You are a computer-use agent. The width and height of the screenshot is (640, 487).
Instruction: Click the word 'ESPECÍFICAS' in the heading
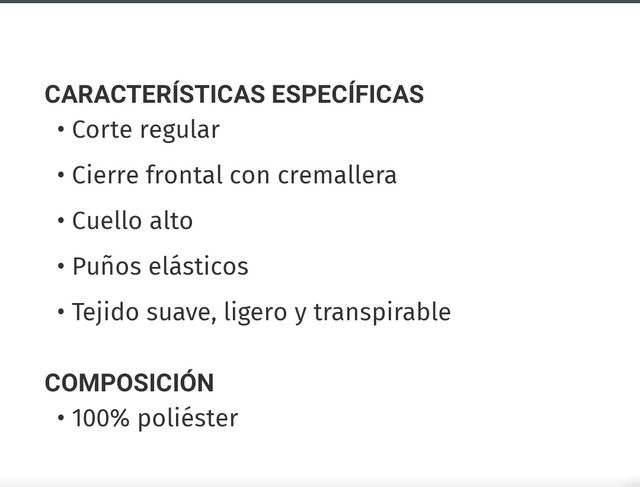(x=347, y=95)
